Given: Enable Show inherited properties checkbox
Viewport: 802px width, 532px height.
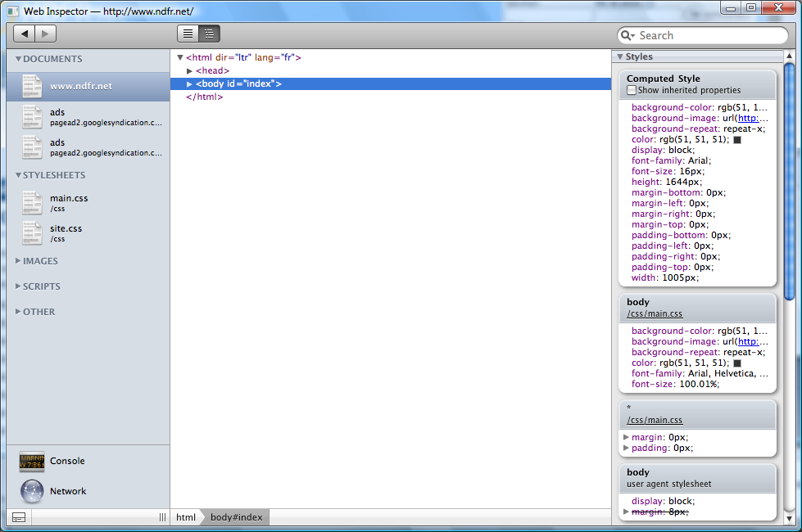Looking at the screenshot, I should pos(632,90).
